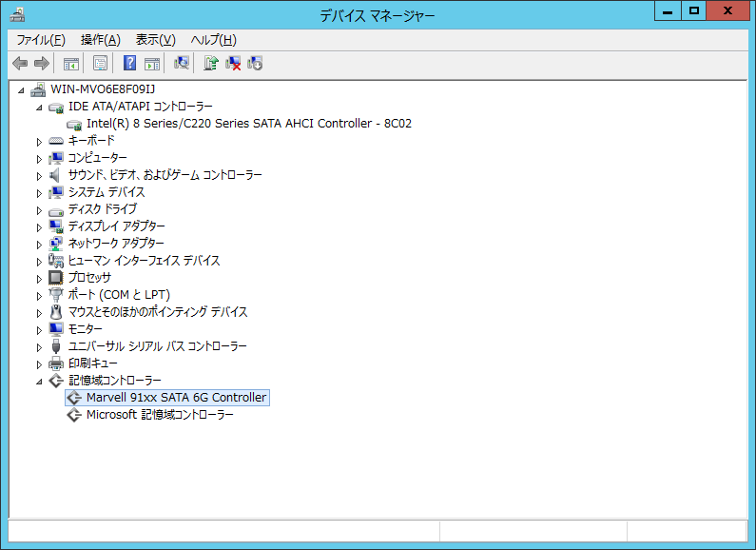Viewport: 756px width, 550px height.
Task: Click the speaker icon for サウンド category
Action: coord(55,175)
